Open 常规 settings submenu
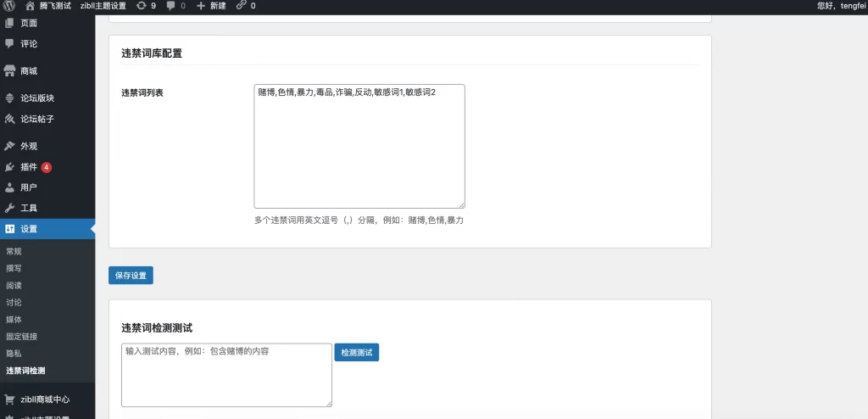This screenshot has width=868, height=419. coord(14,251)
